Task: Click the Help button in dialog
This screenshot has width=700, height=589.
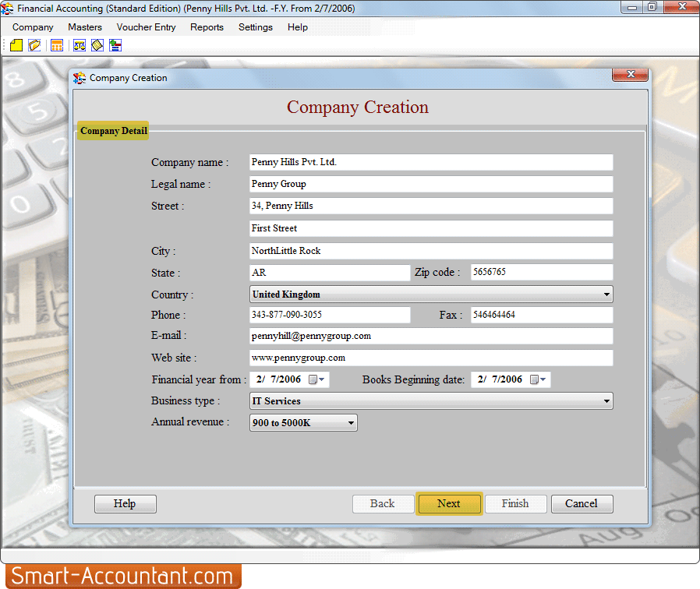Action: pos(125,504)
